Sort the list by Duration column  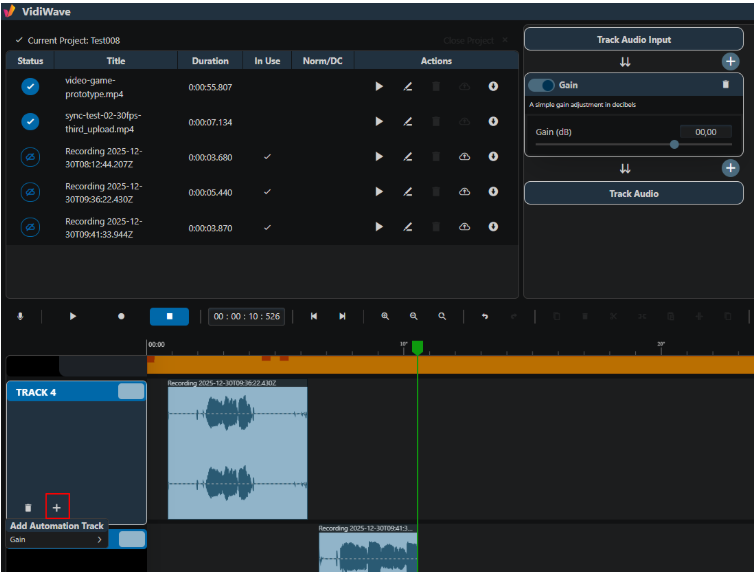(x=210, y=61)
